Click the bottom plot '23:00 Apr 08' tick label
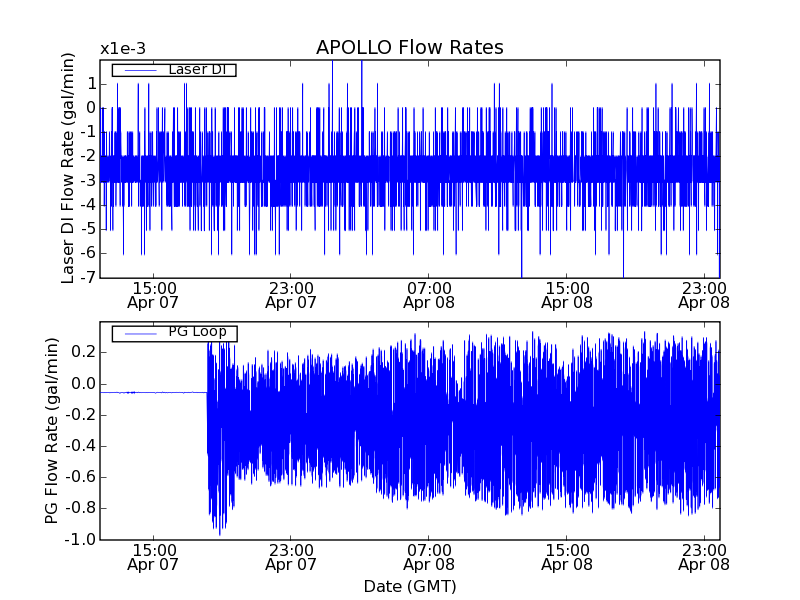This screenshot has width=800, height=600. coord(704,557)
